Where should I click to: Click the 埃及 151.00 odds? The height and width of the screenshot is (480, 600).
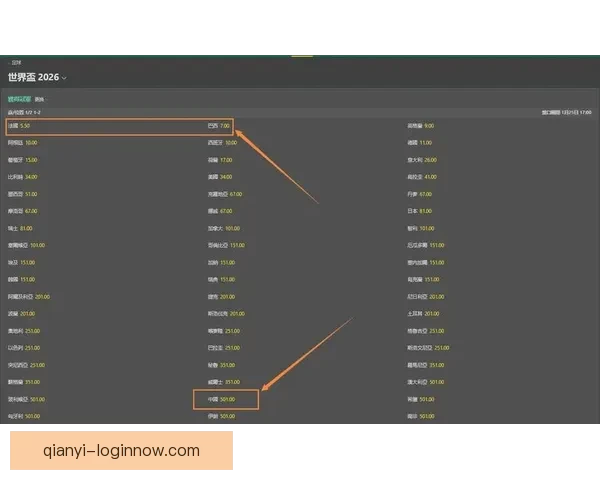21,262
